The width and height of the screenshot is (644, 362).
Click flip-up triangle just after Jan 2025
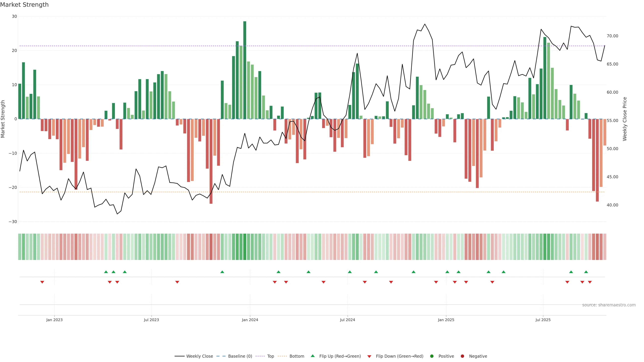447,272
